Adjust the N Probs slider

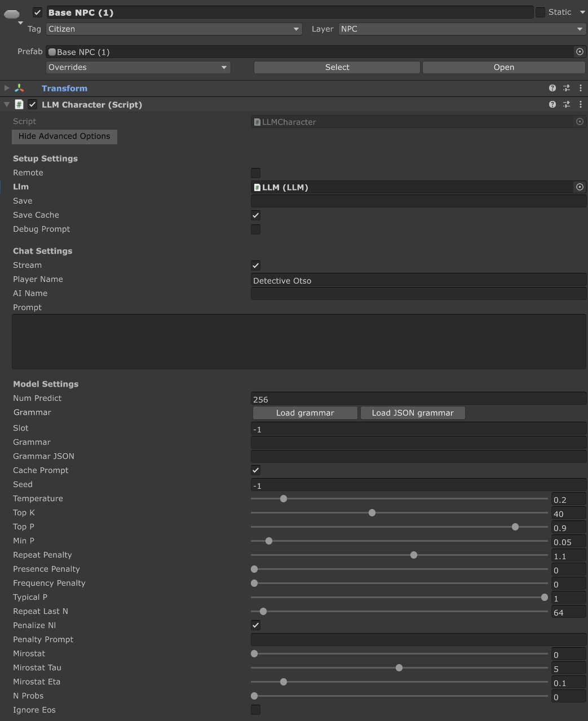point(399,696)
